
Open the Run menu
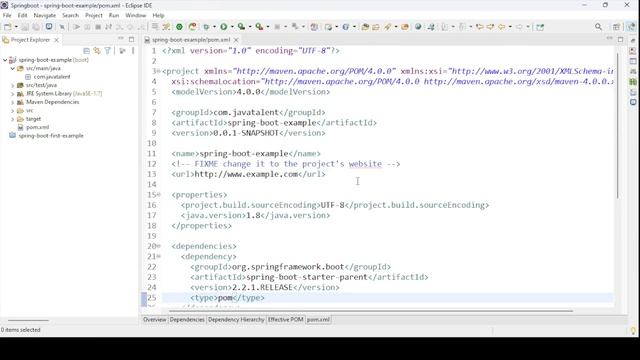coord(114,15)
